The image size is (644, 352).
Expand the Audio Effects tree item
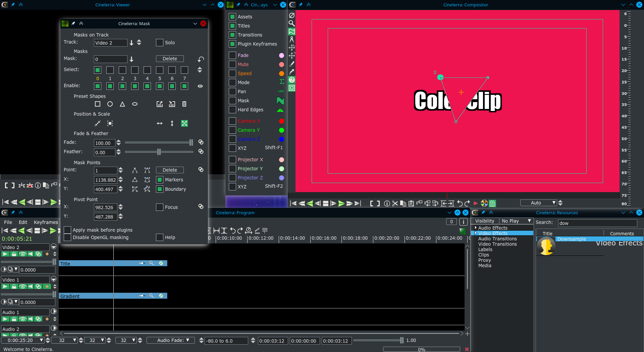click(x=476, y=228)
